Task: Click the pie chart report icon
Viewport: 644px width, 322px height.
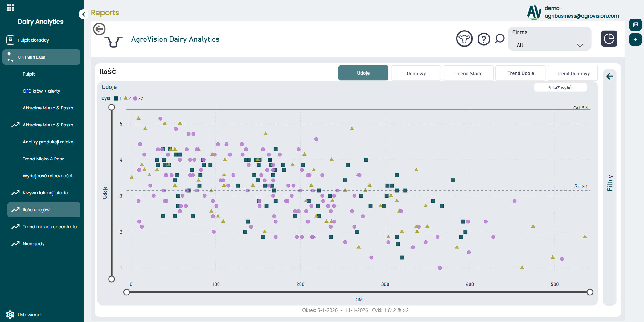Action: click(609, 39)
